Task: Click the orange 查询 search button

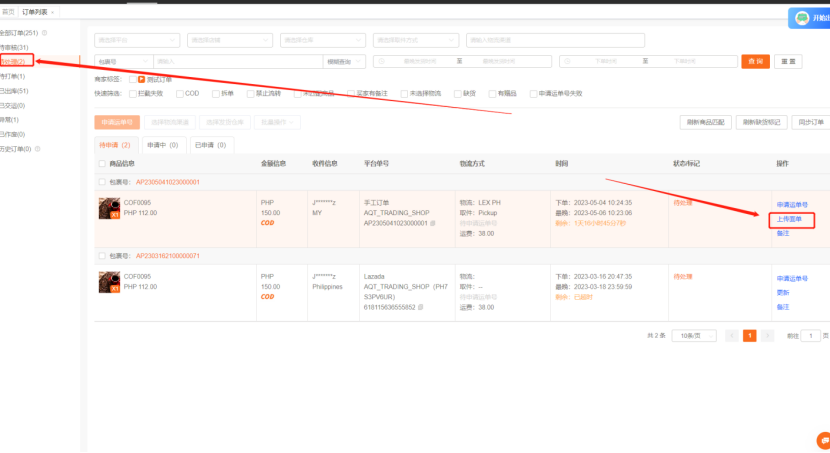Action: [x=755, y=61]
